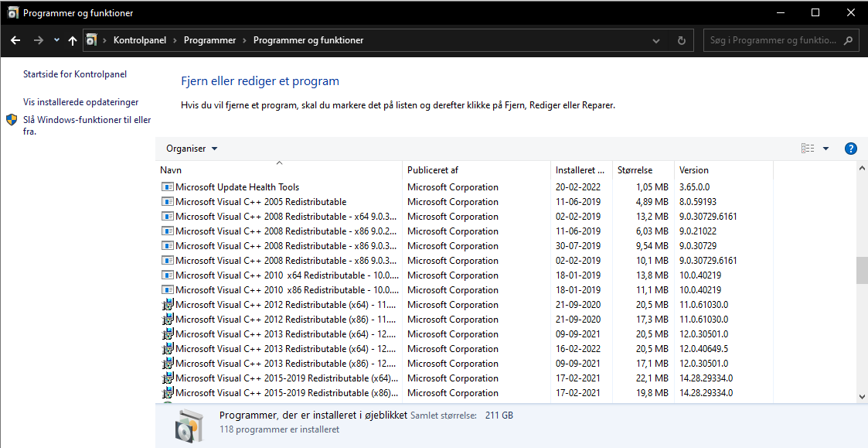Viewport: 868px width, 448px height.
Task: Open Vis installerede opdateringer link
Action: pos(81,102)
